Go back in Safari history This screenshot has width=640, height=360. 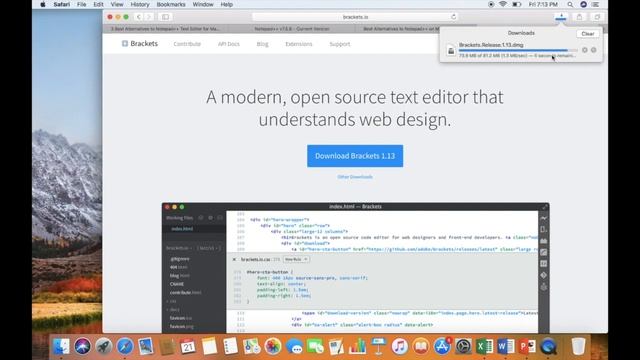click(x=139, y=17)
